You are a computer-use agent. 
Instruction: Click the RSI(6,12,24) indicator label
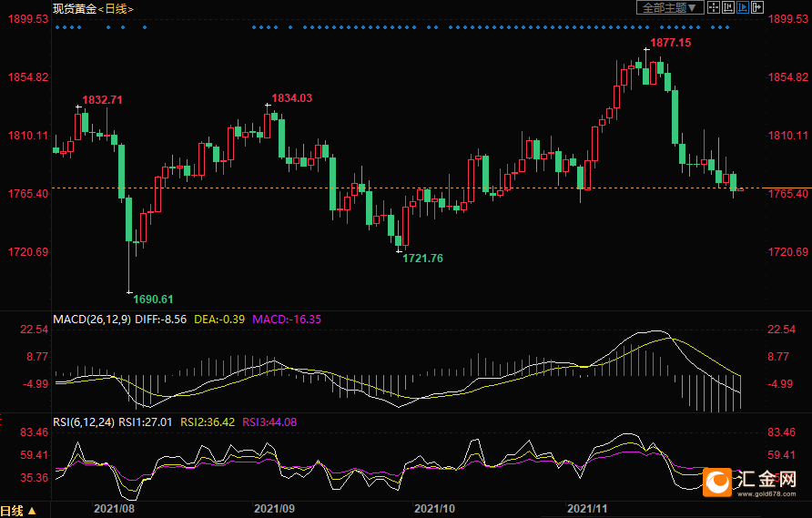[x=84, y=422]
